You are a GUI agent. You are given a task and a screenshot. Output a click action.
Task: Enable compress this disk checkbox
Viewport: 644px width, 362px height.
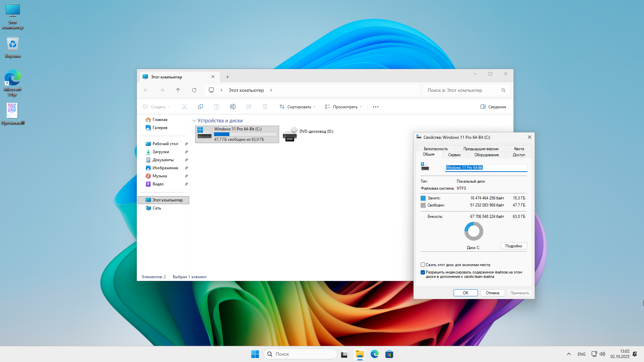[x=423, y=265]
